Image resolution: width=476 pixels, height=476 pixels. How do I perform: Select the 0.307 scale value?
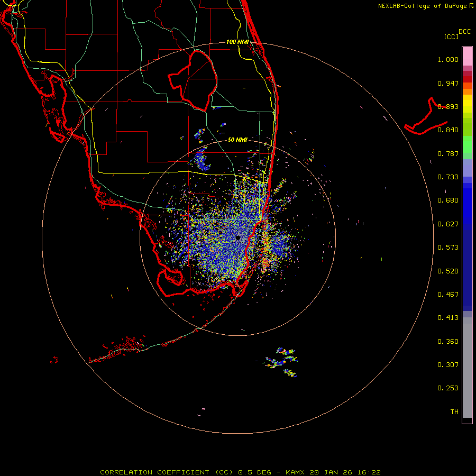click(448, 365)
